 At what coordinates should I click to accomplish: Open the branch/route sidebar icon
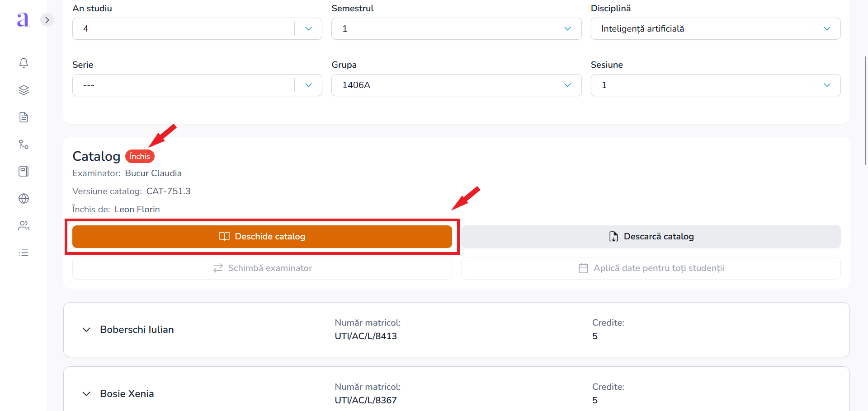24,145
